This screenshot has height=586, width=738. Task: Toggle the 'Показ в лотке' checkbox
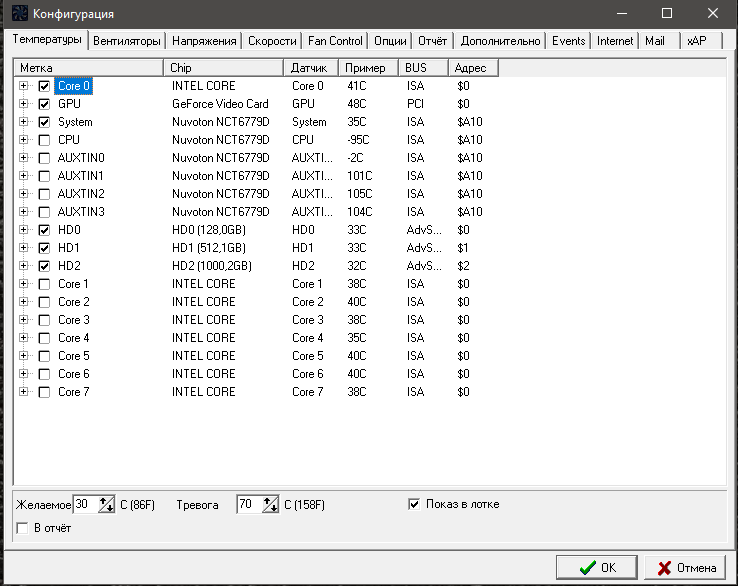pyautogui.click(x=414, y=504)
